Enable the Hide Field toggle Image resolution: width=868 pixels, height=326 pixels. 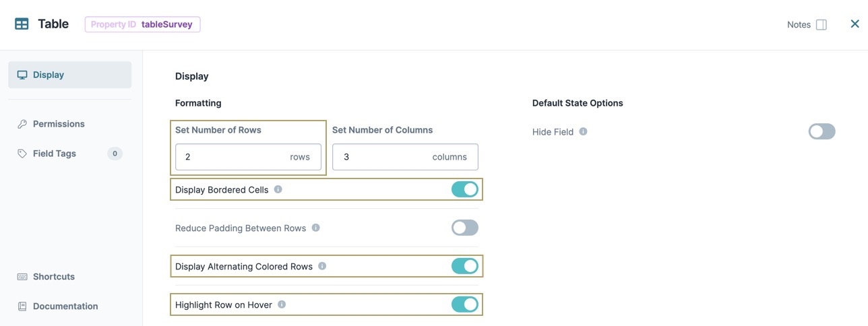pyautogui.click(x=822, y=131)
